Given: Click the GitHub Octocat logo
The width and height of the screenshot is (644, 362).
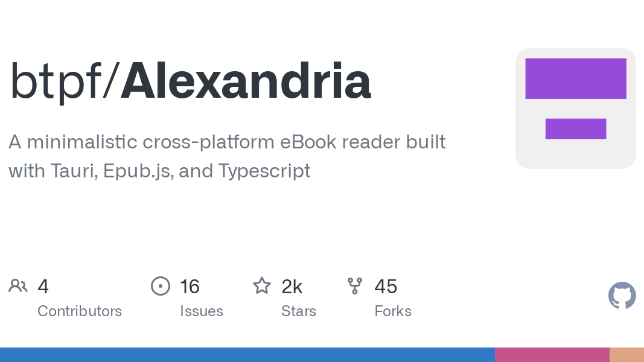Looking at the screenshot, I should tap(622, 295).
